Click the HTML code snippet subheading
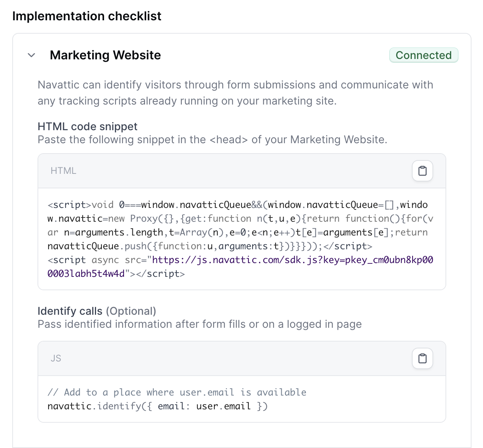Screen dimensions: 483x448 pyautogui.click(x=87, y=126)
